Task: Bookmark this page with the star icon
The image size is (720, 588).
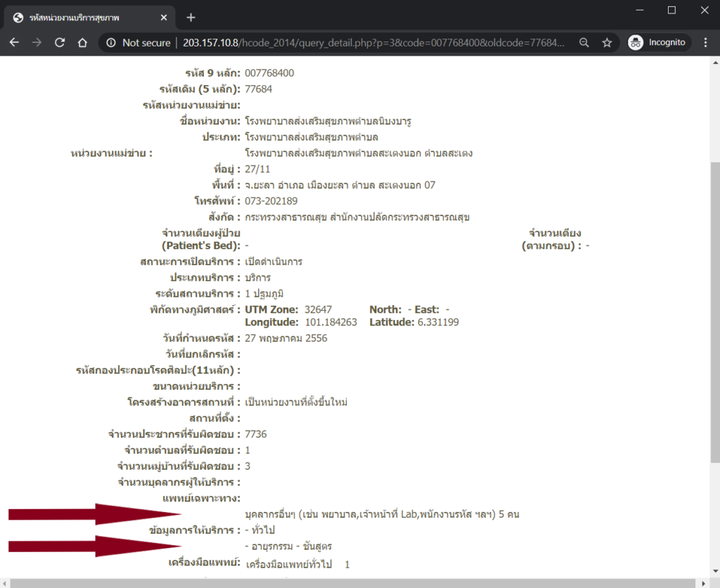Action: click(x=607, y=43)
